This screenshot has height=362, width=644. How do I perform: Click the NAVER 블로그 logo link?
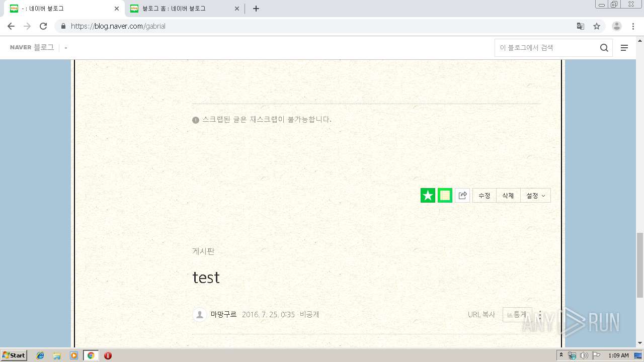click(32, 47)
